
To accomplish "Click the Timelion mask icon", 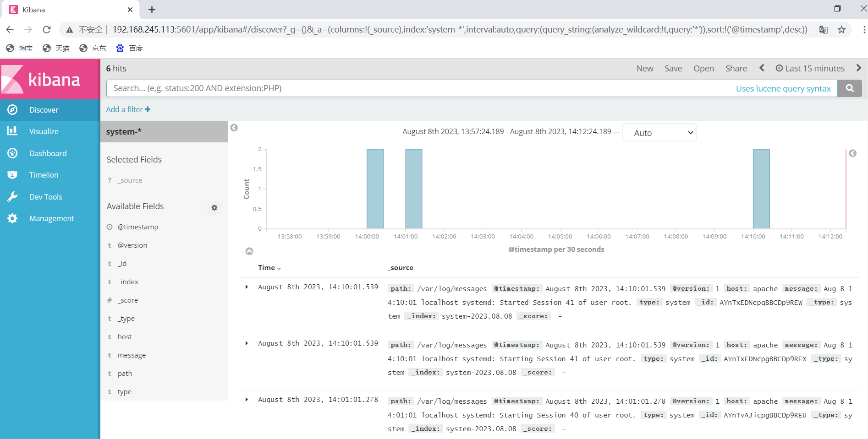I will click(12, 175).
